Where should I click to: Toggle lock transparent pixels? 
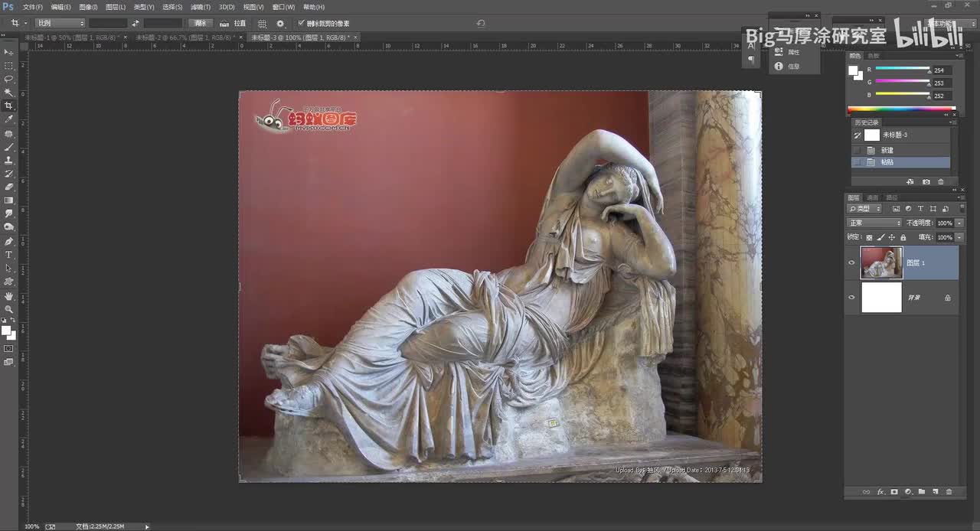tap(869, 237)
